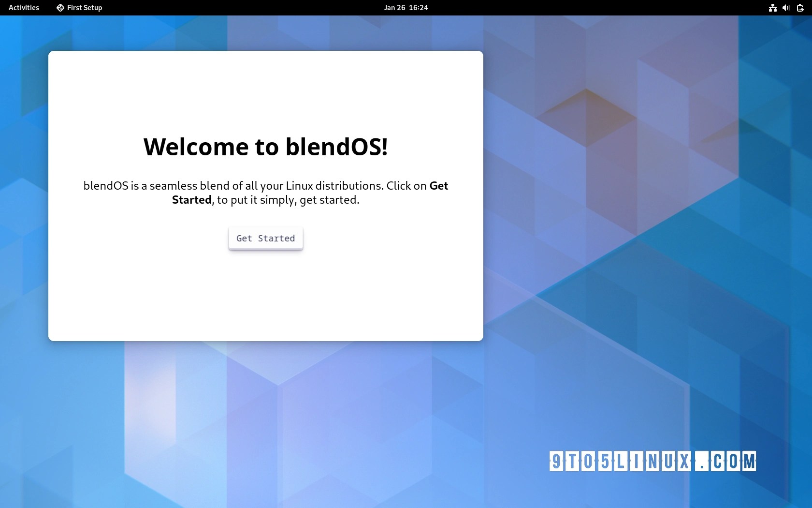
Task: Click the volume speaker icon
Action: tap(786, 8)
